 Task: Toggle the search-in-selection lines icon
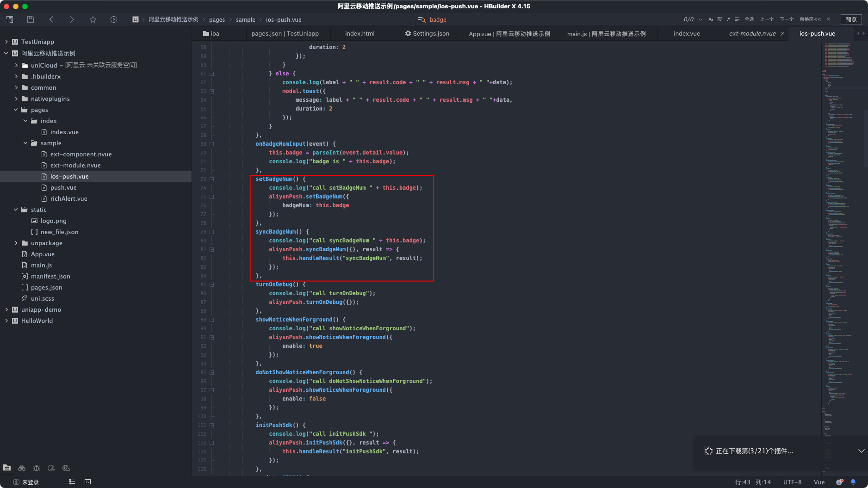pos(737,19)
